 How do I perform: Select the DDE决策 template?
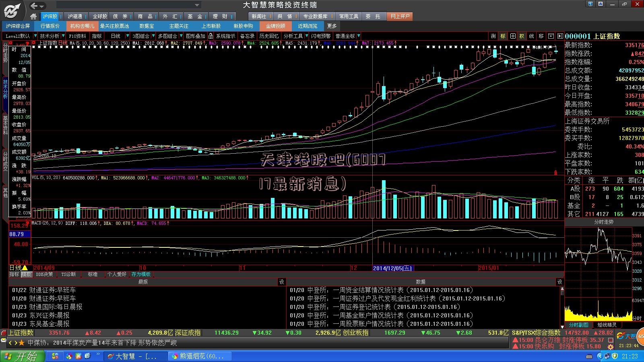coord(44,274)
